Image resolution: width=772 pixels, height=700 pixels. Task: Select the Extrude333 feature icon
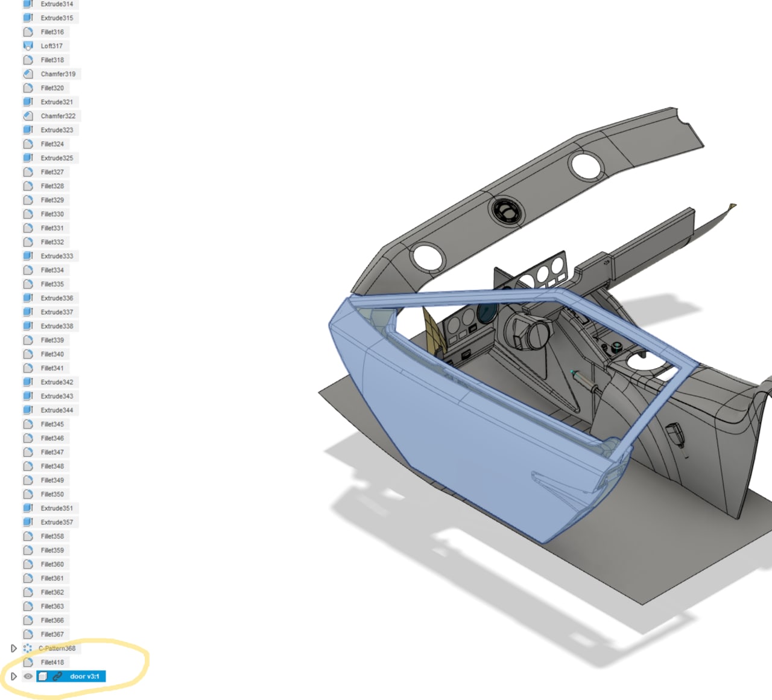(28, 256)
